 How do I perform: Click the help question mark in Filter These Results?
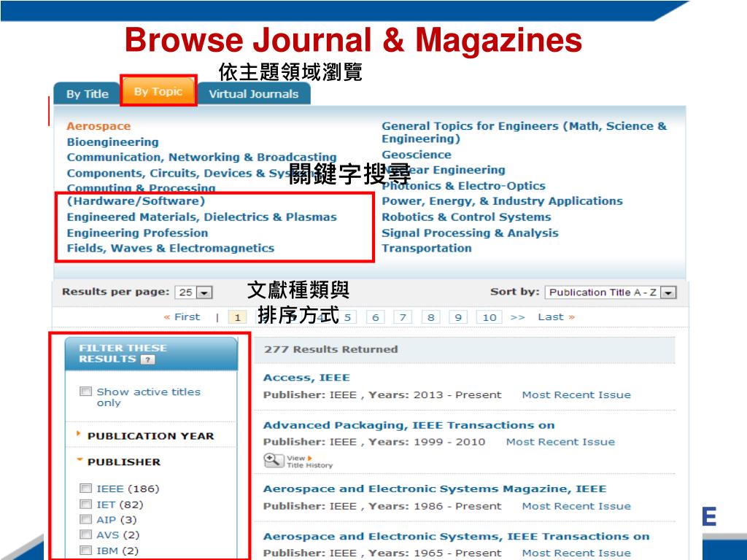(x=148, y=359)
